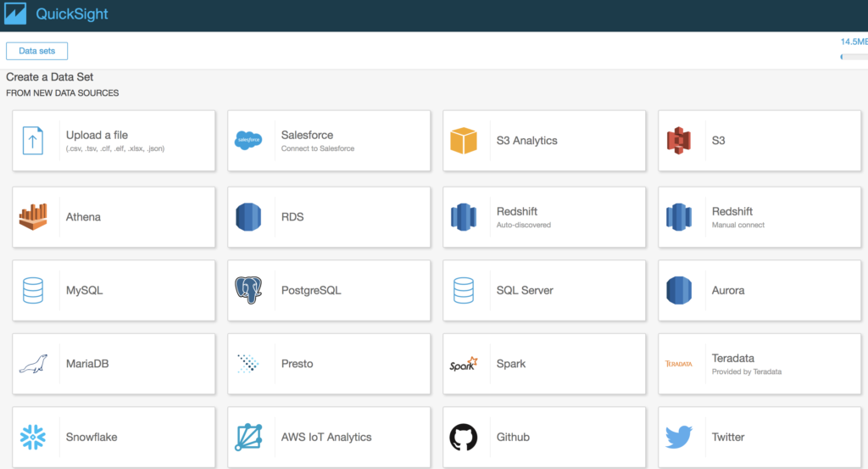Select the Snowflake logo icon
The image size is (868, 469).
click(33, 437)
